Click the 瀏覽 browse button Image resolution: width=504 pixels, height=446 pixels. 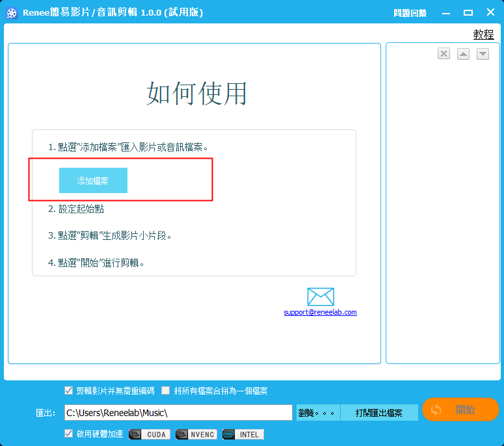click(x=318, y=413)
